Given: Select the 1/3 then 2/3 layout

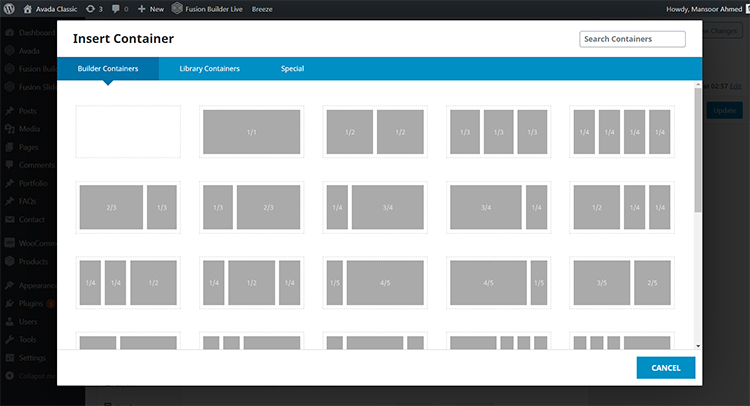Looking at the screenshot, I should 252,207.
